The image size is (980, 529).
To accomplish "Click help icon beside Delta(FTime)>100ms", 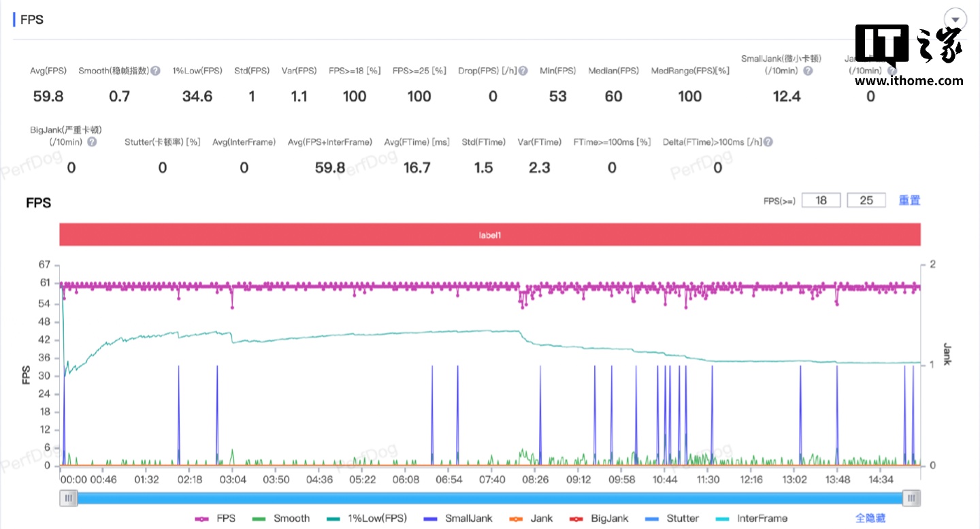I will [x=768, y=142].
